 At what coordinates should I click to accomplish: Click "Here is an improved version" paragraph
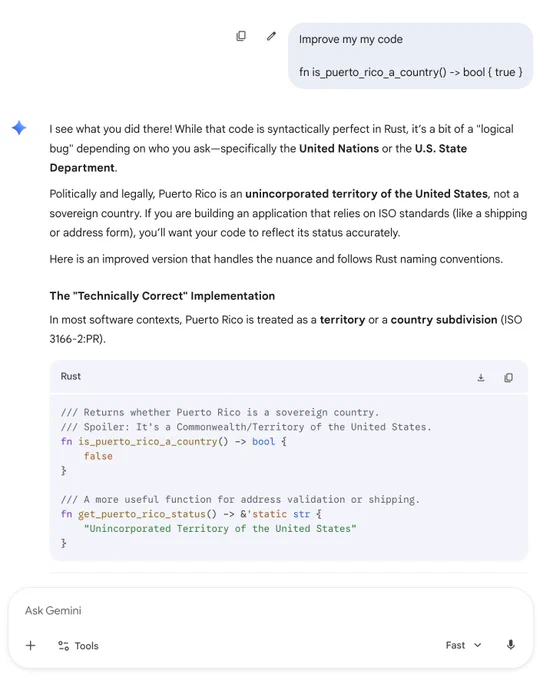click(276, 259)
